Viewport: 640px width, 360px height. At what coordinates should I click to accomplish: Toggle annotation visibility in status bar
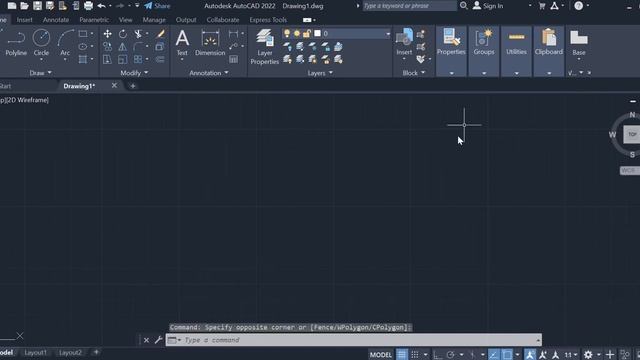(x=530, y=355)
